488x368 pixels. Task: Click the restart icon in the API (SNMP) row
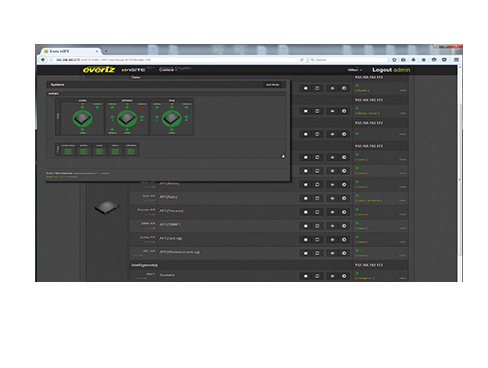[317, 226]
